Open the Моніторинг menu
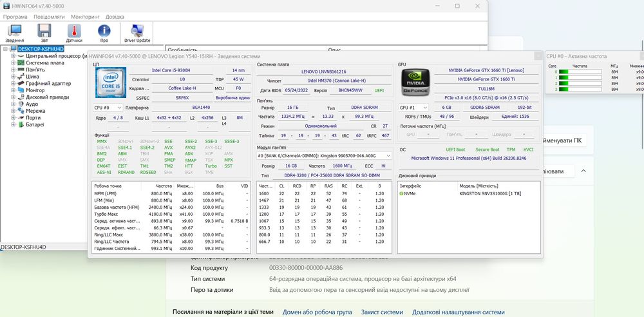 pos(85,17)
